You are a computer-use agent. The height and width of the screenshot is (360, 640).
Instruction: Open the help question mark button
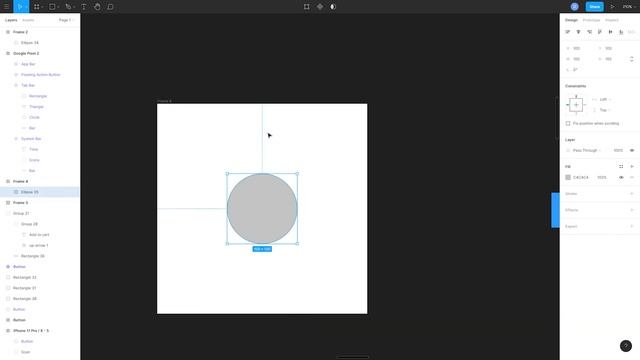pyautogui.click(x=626, y=346)
